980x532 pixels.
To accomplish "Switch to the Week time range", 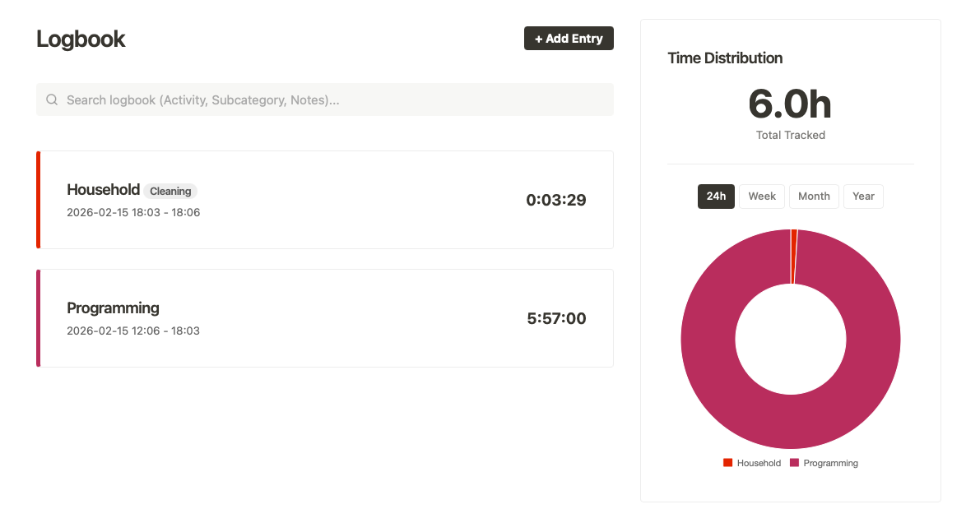I will click(x=762, y=197).
